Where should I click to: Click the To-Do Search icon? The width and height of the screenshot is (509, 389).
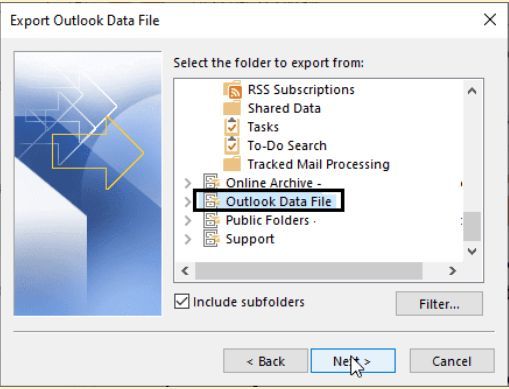coord(232,145)
